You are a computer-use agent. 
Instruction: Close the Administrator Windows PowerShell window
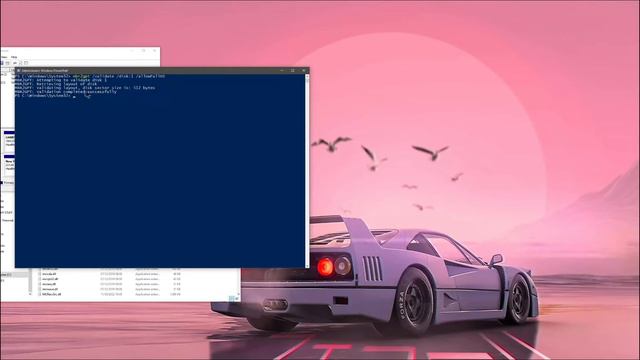[x=304, y=71]
